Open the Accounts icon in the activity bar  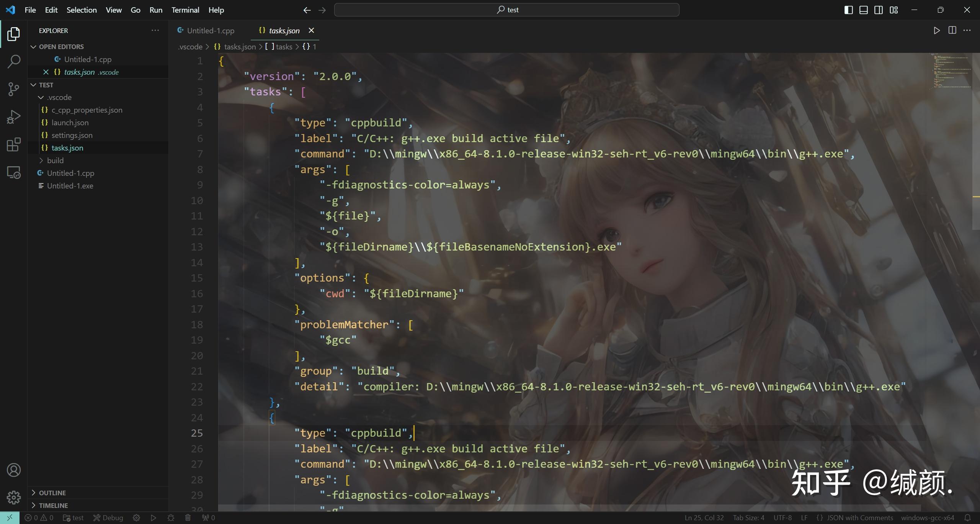click(14, 470)
